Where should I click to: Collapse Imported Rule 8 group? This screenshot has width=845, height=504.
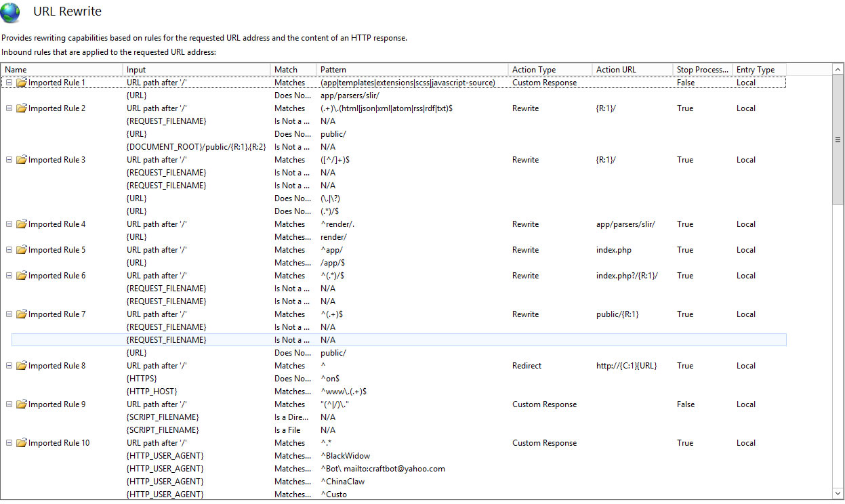[9, 366]
